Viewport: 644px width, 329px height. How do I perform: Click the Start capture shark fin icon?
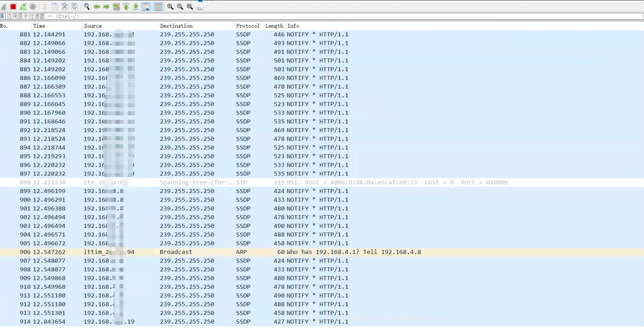click(4, 7)
